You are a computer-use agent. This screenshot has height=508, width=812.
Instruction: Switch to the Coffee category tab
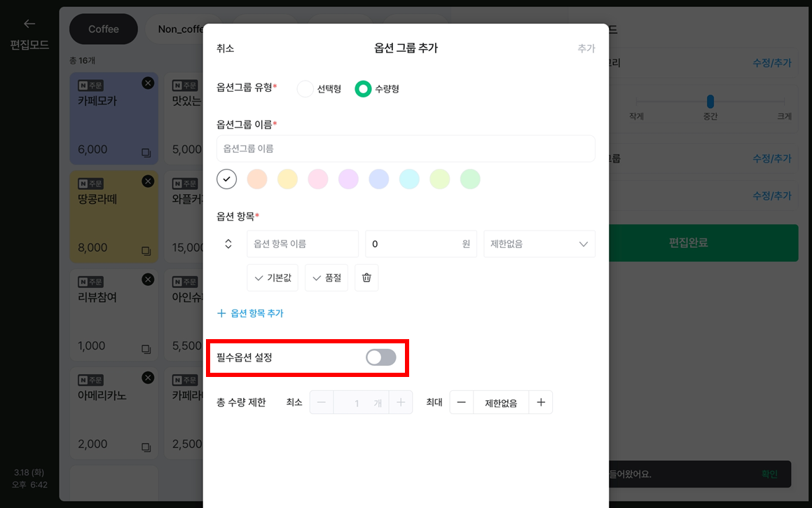coord(104,29)
